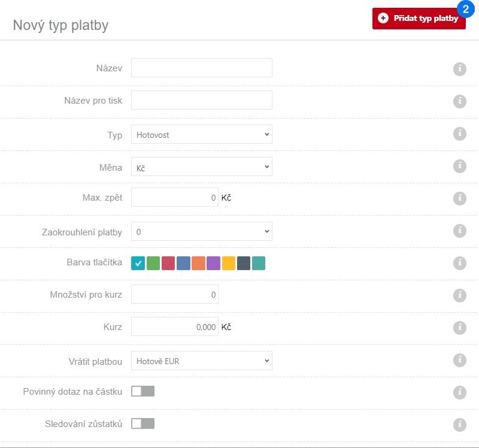This screenshot has width=479, height=448.
Task: Show info for the Typ field
Action: click(459, 134)
